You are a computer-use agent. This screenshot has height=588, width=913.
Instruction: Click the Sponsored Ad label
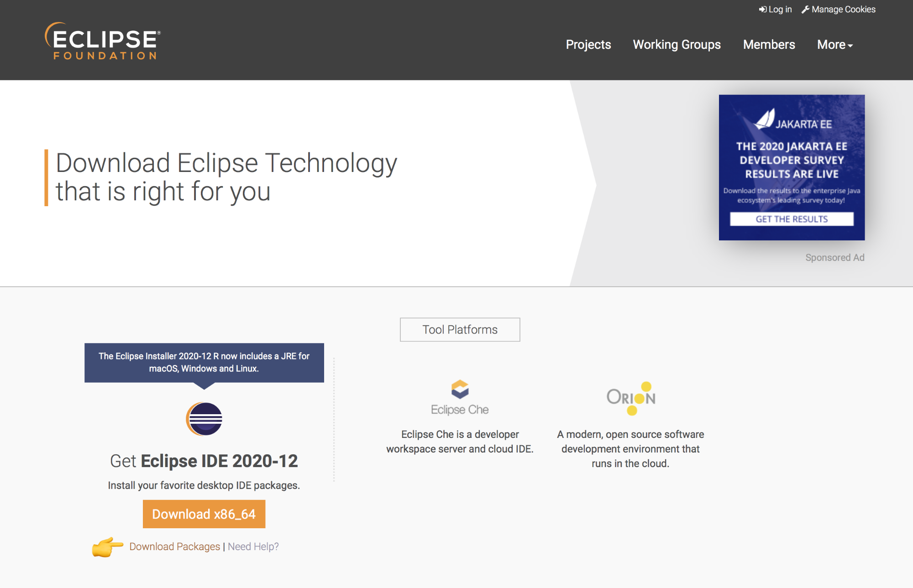coord(835,258)
